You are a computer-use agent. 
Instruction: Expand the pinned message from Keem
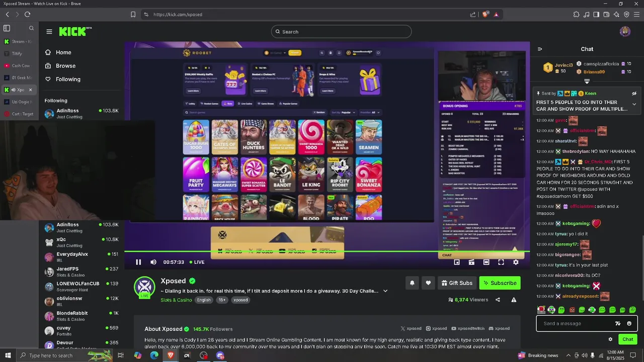pos(634,104)
